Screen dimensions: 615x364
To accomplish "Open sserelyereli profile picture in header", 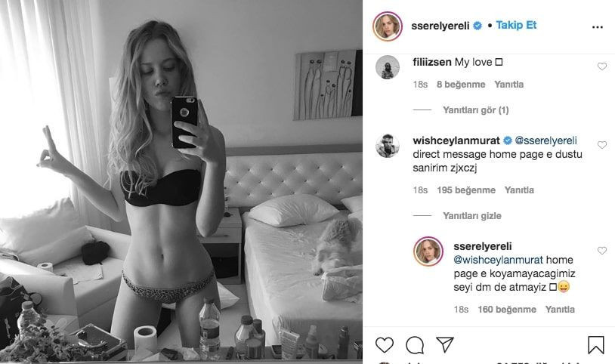I will click(388, 26).
